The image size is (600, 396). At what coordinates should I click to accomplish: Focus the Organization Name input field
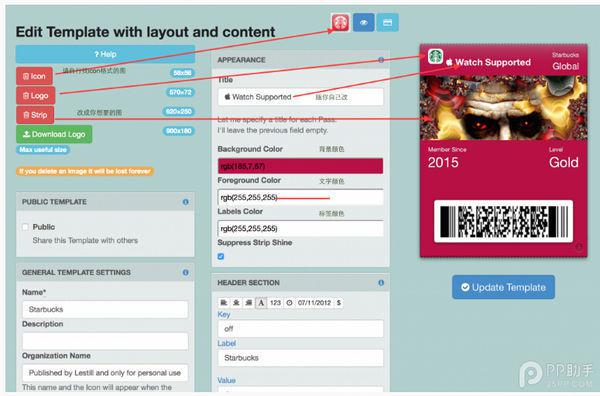coord(105,373)
